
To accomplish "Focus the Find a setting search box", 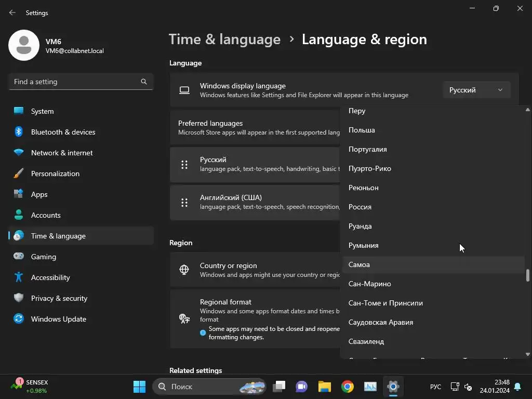I will click(x=81, y=82).
